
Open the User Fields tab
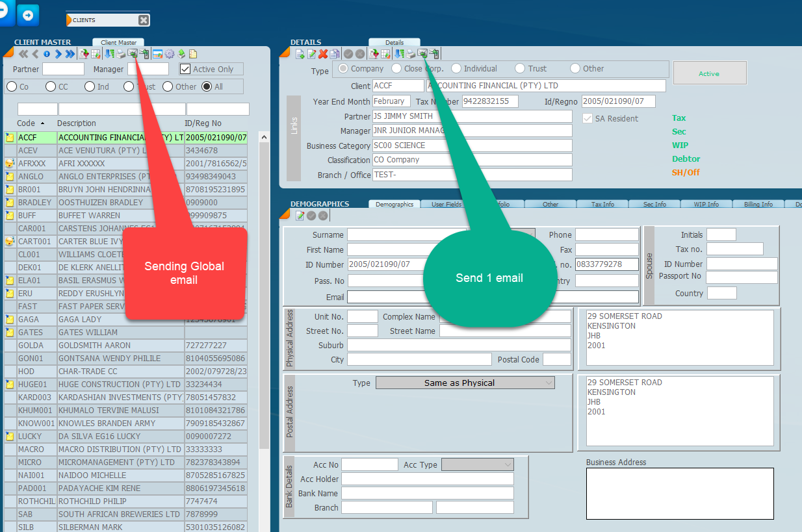pyautogui.click(x=446, y=205)
